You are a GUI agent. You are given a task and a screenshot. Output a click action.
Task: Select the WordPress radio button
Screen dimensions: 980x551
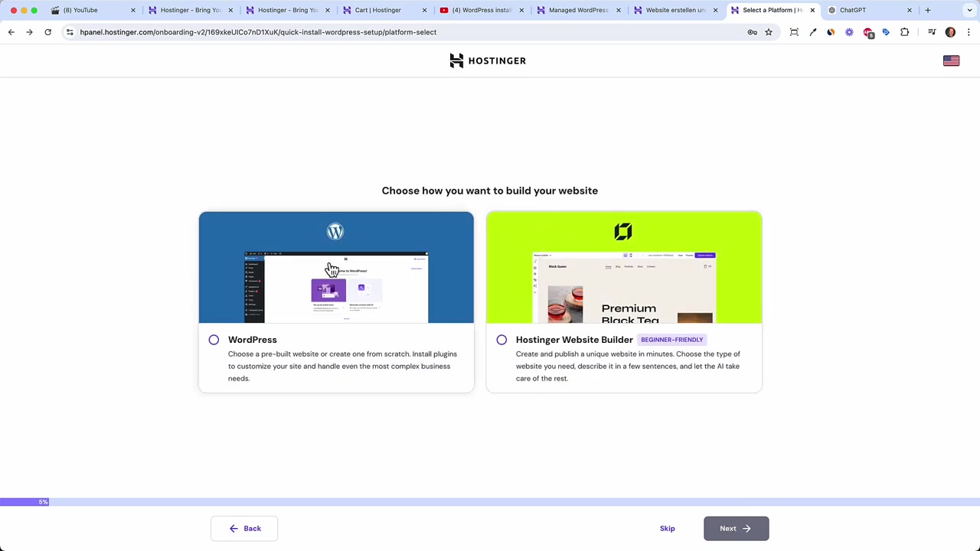214,340
